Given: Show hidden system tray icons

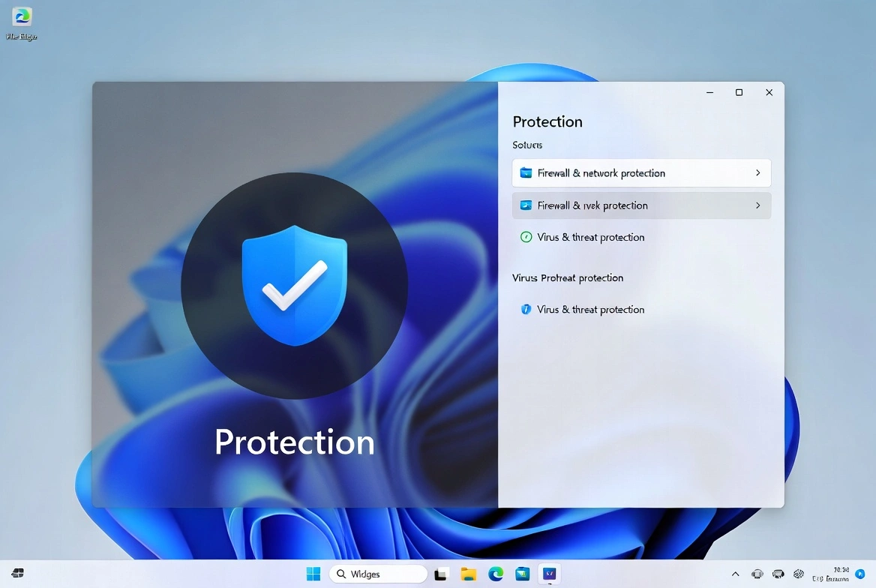Looking at the screenshot, I should (736, 574).
